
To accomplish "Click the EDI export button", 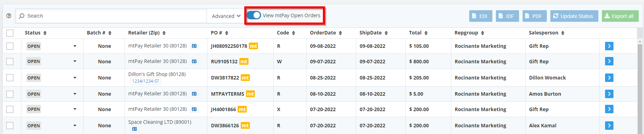I will (480, 16).
